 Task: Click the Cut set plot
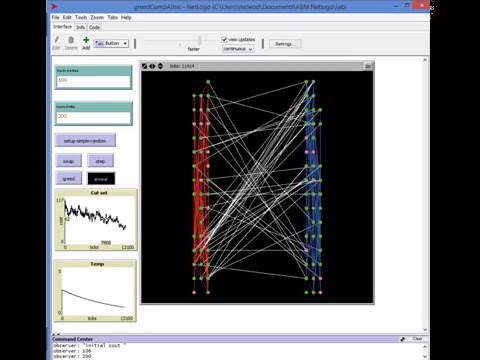[x=96, y=220]
